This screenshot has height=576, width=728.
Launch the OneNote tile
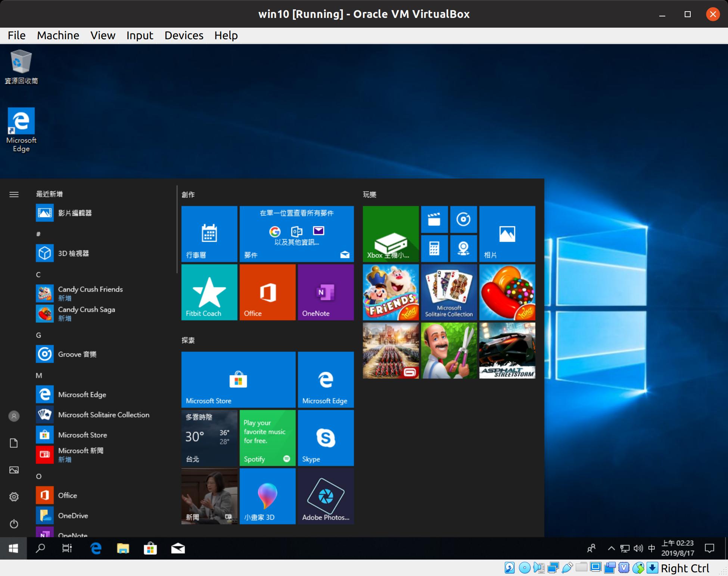pyautogui.click(x=326, y=292)
